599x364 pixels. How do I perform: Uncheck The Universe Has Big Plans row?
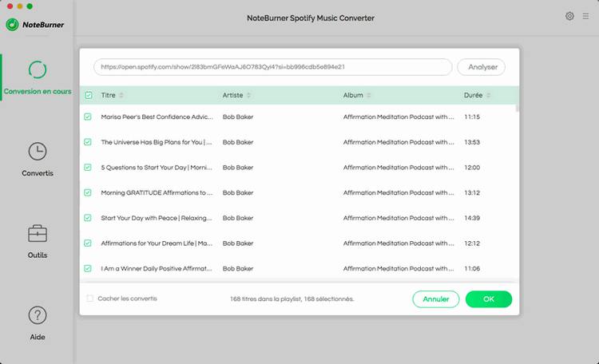point(88,142)
